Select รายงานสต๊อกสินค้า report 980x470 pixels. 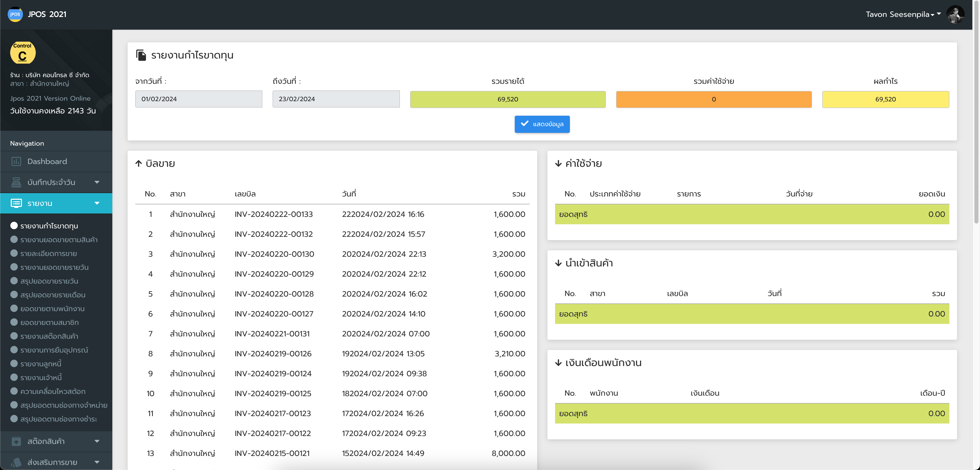point(50,336)
